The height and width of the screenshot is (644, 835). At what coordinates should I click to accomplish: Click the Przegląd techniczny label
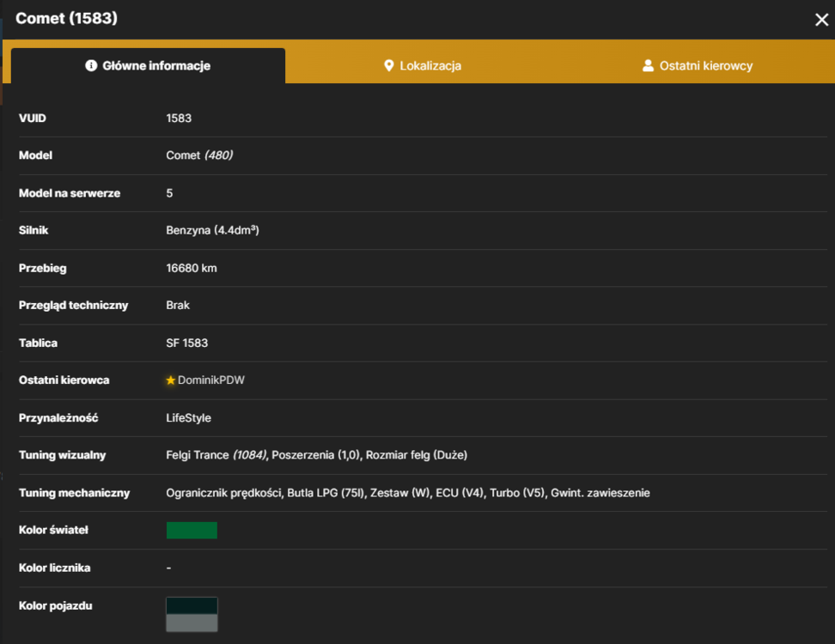point(74,306)
